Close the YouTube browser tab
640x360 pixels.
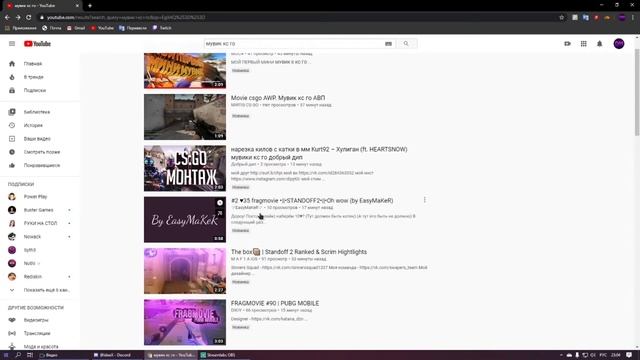pos(78,6)
